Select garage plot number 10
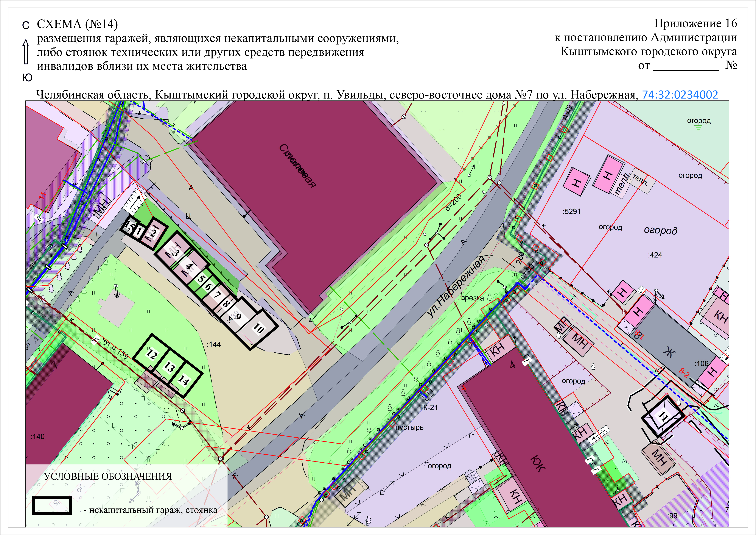Image resolution: width=756 pixels, height=535 pixels. 258,329
